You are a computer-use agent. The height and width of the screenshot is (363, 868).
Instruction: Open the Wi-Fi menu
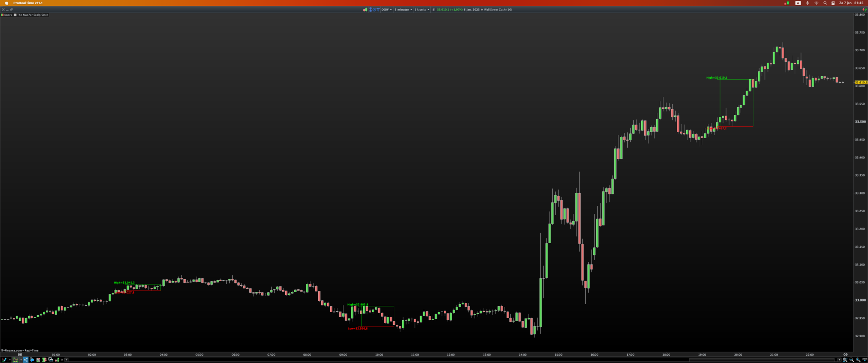pos(816,3)
